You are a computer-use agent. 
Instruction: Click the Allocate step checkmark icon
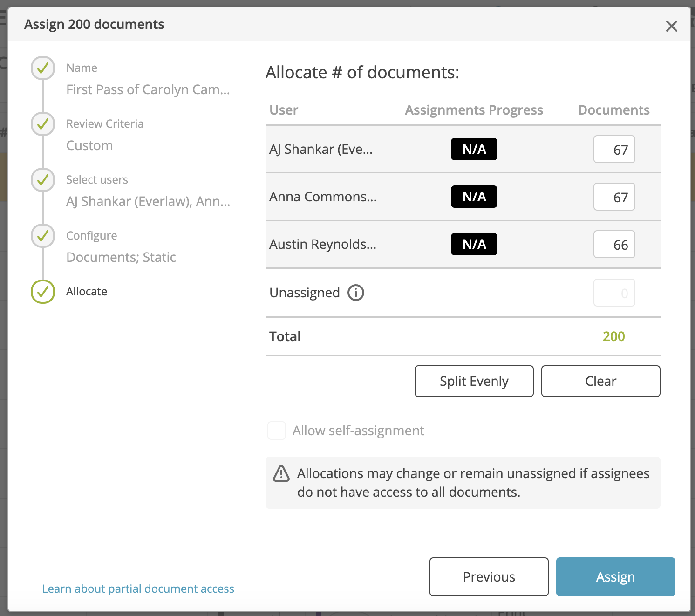(43, 292)
